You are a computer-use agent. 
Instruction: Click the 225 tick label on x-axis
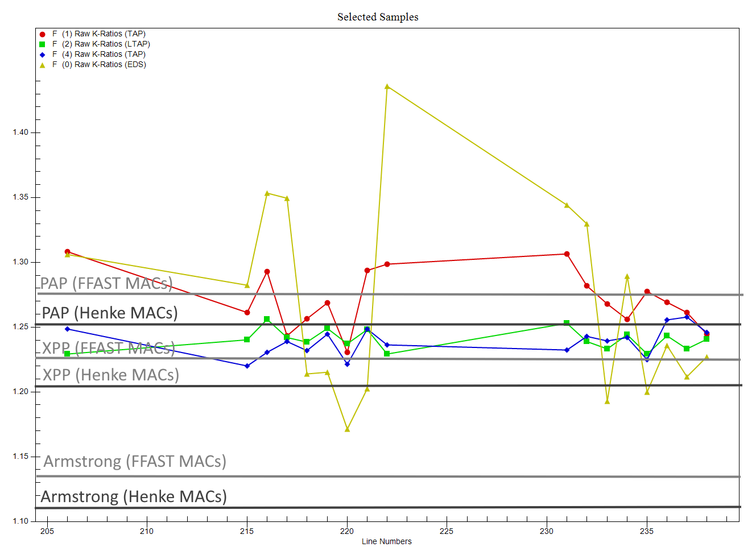coord(447,531)
